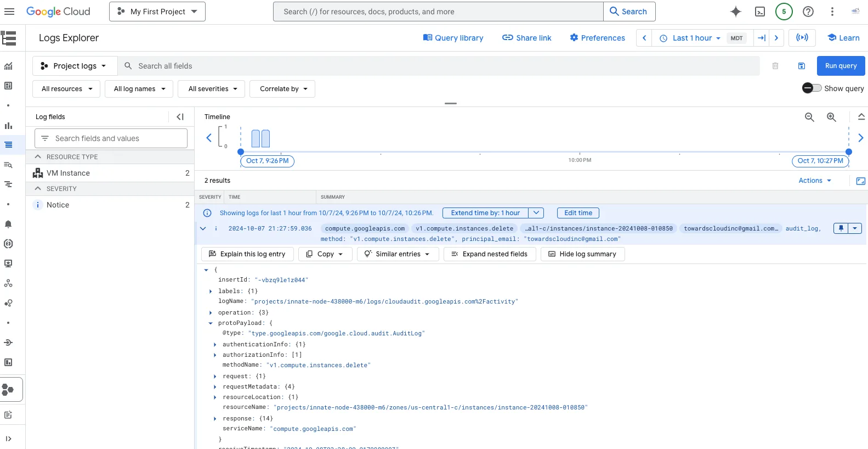Click Explain this log entry
This screenshot has width=868, height=449.
(247, 254)
